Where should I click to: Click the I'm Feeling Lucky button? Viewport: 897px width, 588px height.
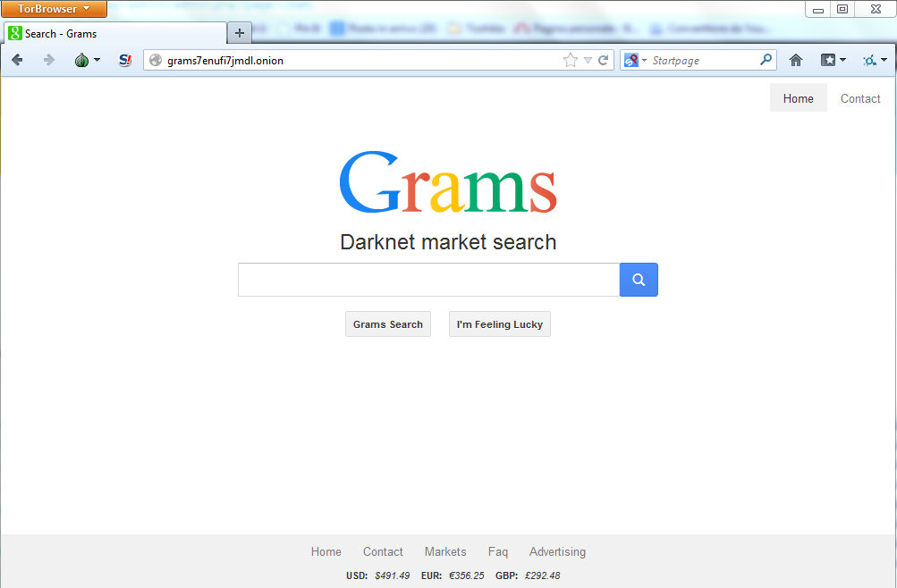click(x=499, y=323)
